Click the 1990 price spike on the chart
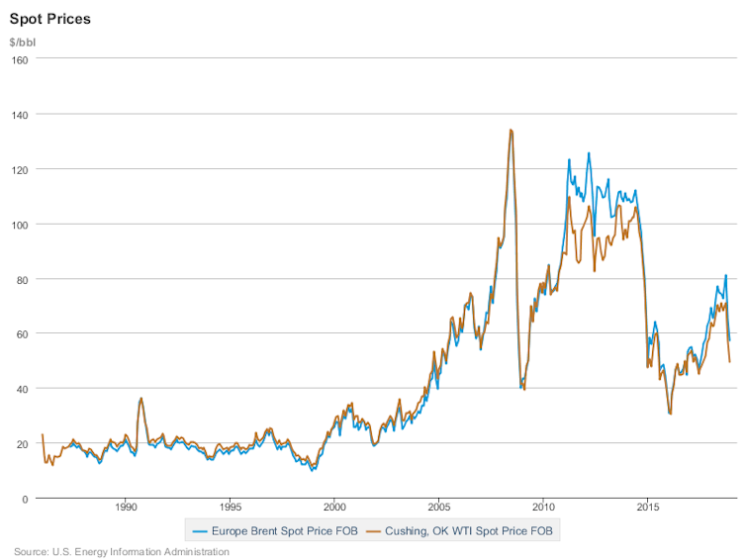The image size is (746, 560). (x=140, y=399)
